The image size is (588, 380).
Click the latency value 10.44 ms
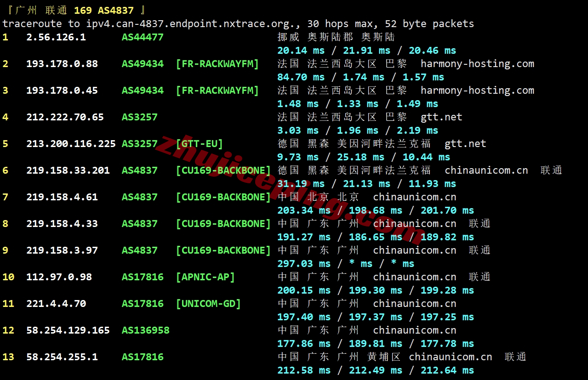(427, 157)
